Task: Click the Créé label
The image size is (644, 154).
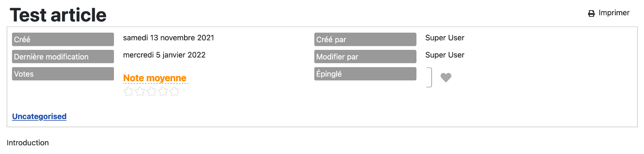Action: click(x=63, y=39)
